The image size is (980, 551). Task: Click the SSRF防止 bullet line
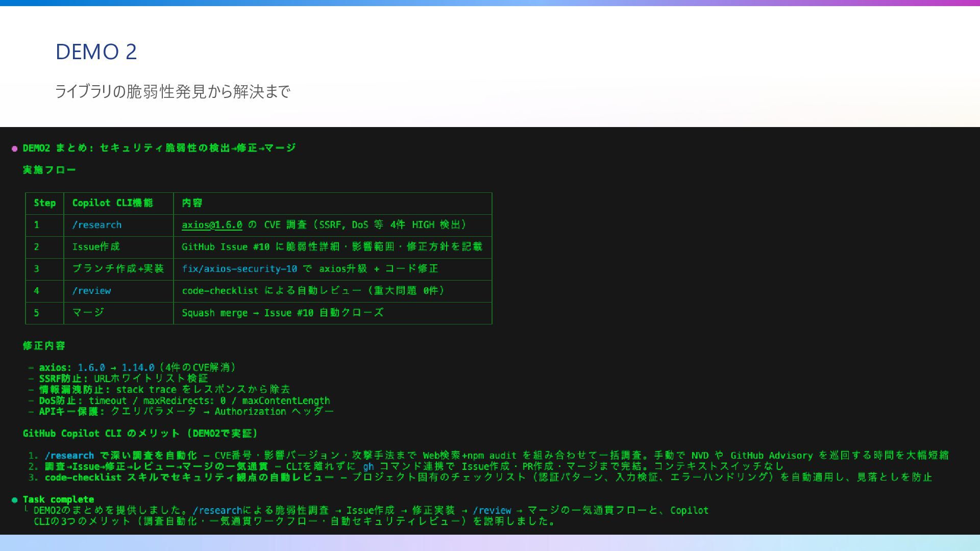[x=124, y=379]
